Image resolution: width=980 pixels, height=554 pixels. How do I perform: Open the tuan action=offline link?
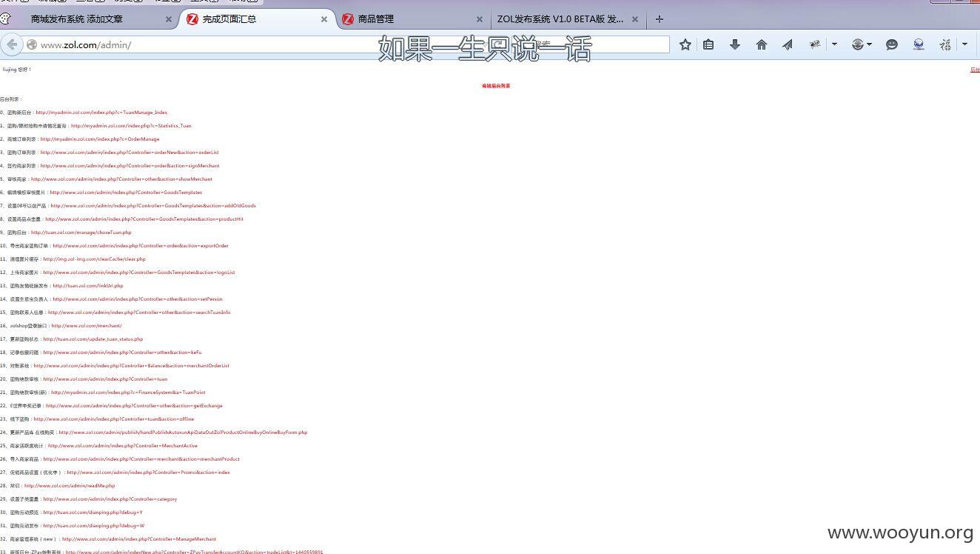[x=113, y=419]
